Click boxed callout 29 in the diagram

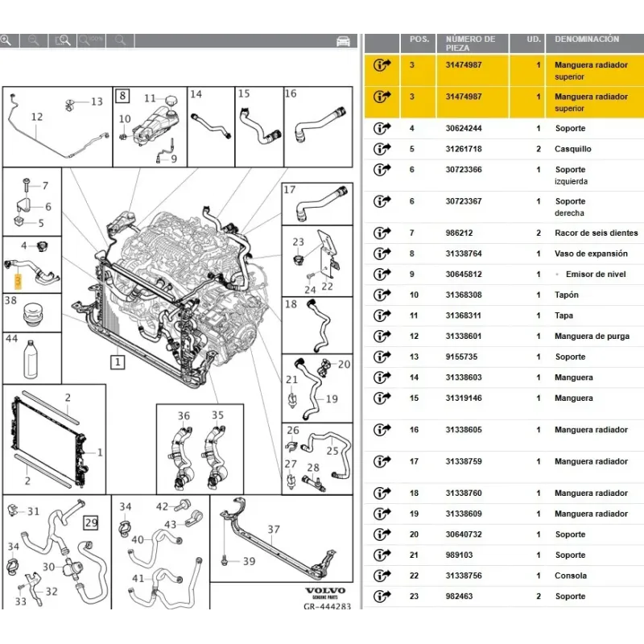pyautogui.click(x=91, y=524)
